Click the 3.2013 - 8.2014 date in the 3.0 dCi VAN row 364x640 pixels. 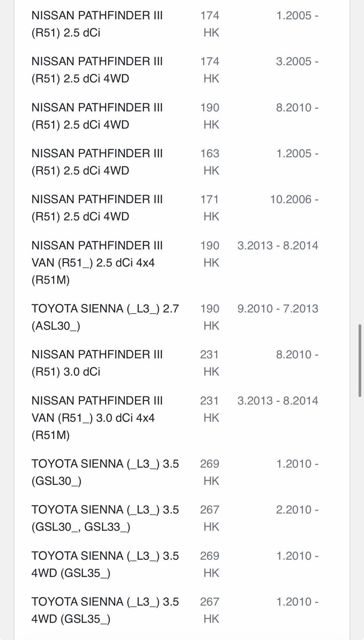(278, 401)
